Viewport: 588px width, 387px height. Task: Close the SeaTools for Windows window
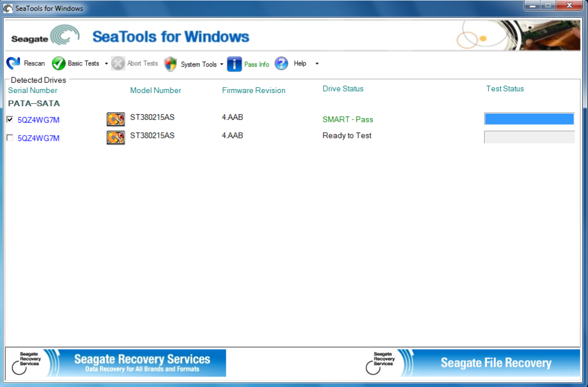pos(569,6)
